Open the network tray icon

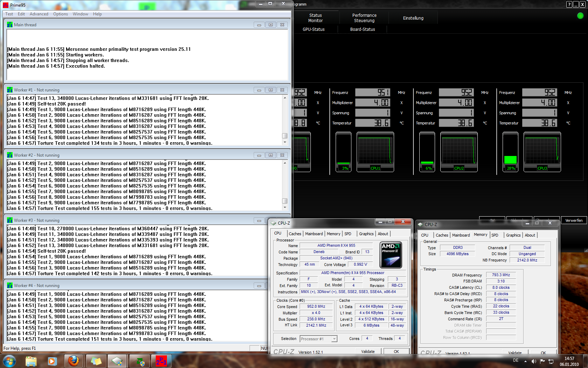(551, 361)
